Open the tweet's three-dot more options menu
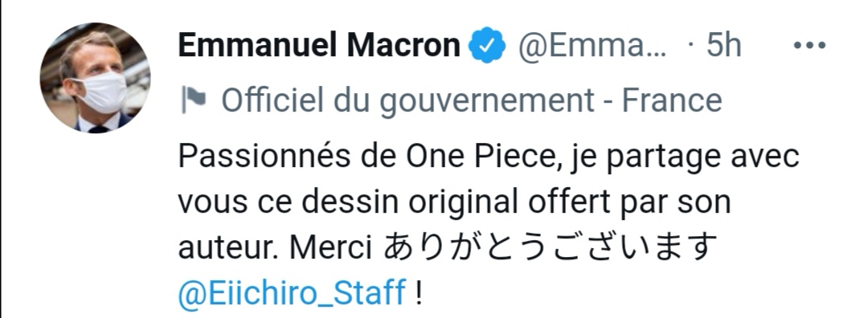This screenshot has width=868, height=318. click(x=809, y=45)
